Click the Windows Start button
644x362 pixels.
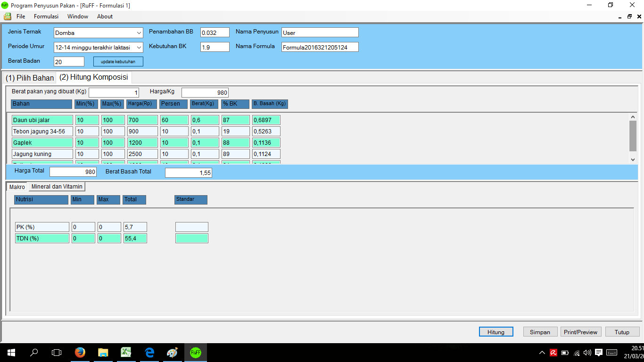(x=11, y=352)
